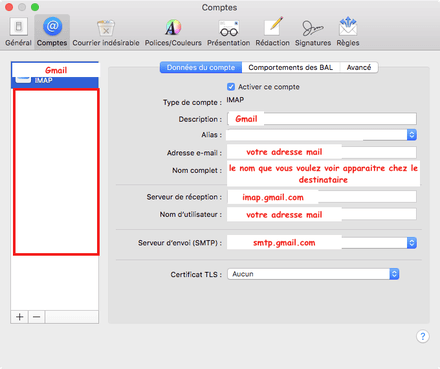Click the Description field
Viewport: 440px width, 369px height.
[x=322, y=119]
